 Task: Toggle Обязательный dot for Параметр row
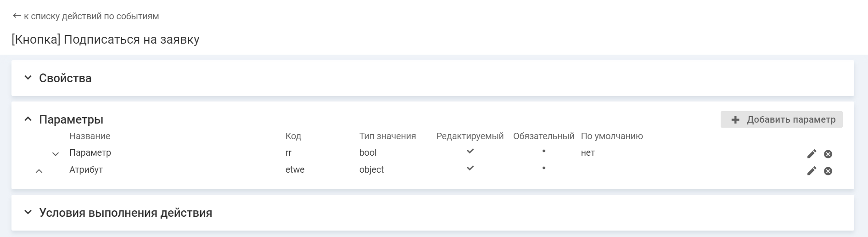pos(543,151)
